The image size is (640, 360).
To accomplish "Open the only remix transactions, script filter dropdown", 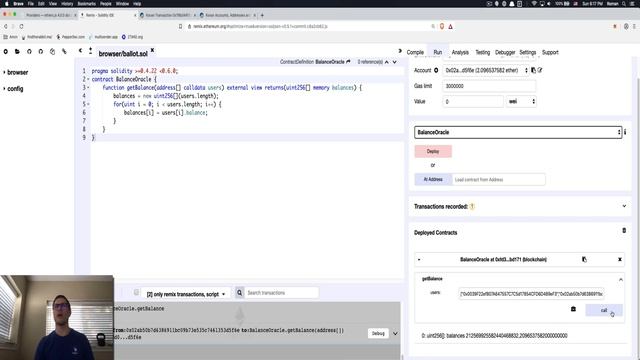I will [186, 294].
